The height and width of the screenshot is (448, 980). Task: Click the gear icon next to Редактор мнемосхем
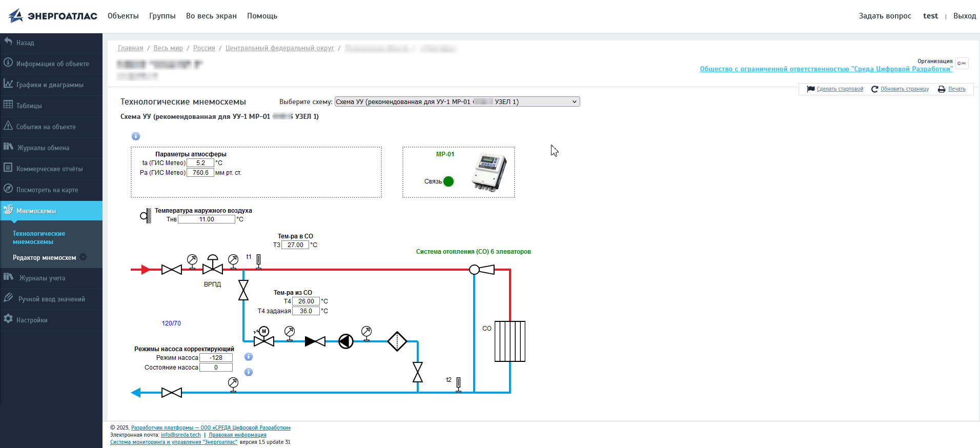tap(83, 257)
